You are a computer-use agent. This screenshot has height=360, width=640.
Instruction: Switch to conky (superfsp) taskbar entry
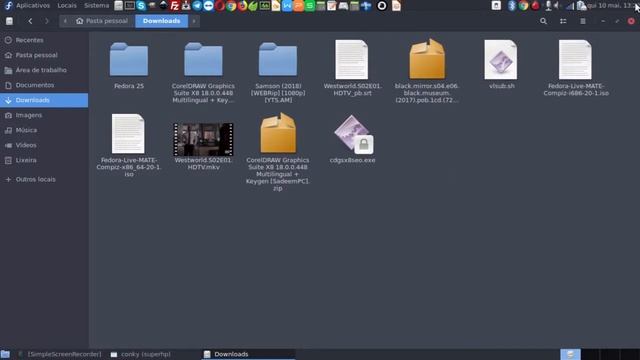[x=141, y=354]
